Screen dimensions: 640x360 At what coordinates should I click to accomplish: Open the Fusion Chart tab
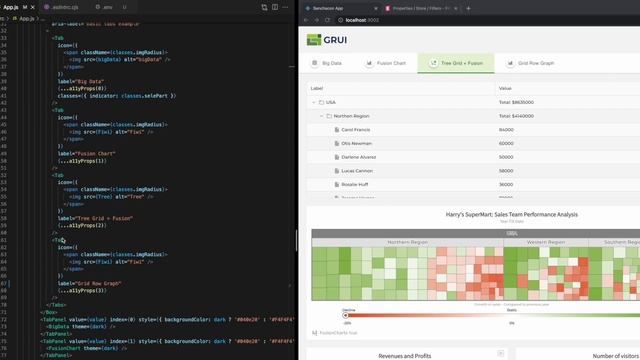[385, 63]
